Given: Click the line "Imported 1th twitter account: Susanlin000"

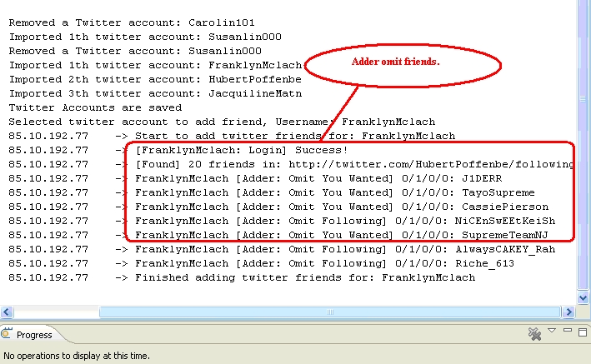Looking at the screenshot, I should pos(145,37).
